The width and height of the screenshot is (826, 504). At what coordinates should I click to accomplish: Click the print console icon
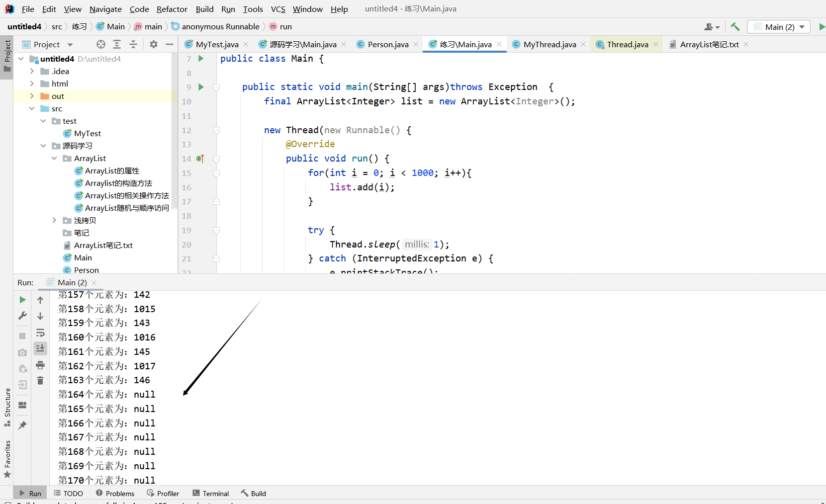(x=40, y=365)
